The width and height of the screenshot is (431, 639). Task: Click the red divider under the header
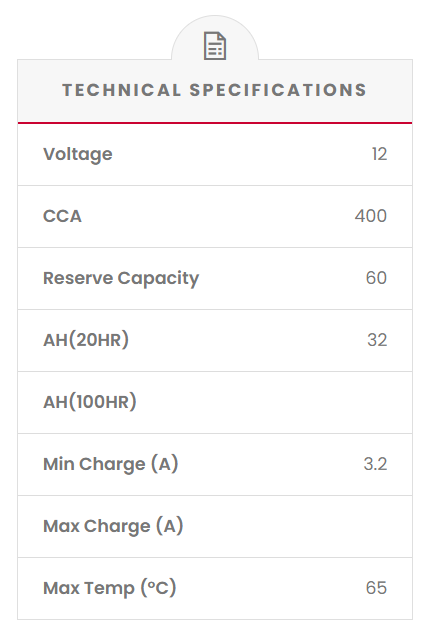click(215, 123)
